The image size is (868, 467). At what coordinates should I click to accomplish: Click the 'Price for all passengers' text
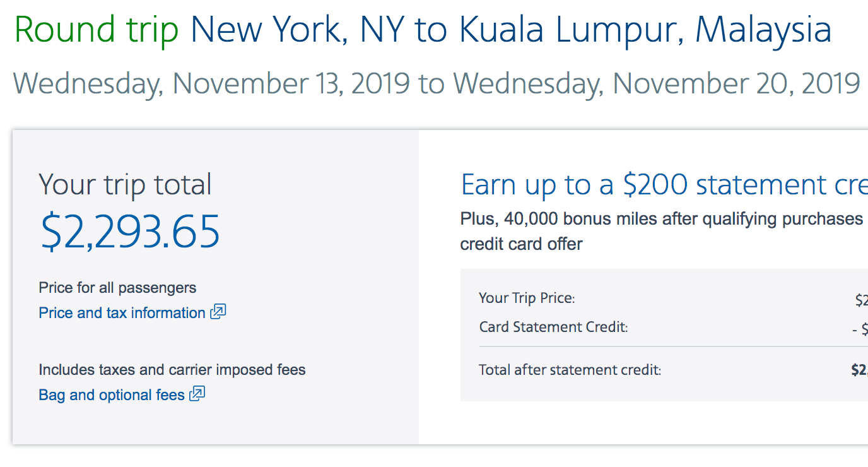(x=117, y=288)
